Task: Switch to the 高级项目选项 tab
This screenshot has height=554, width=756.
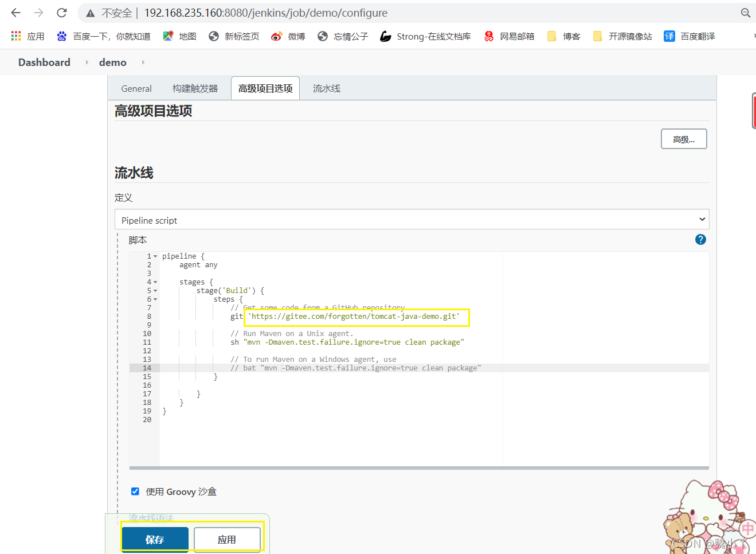Action: 265,88
